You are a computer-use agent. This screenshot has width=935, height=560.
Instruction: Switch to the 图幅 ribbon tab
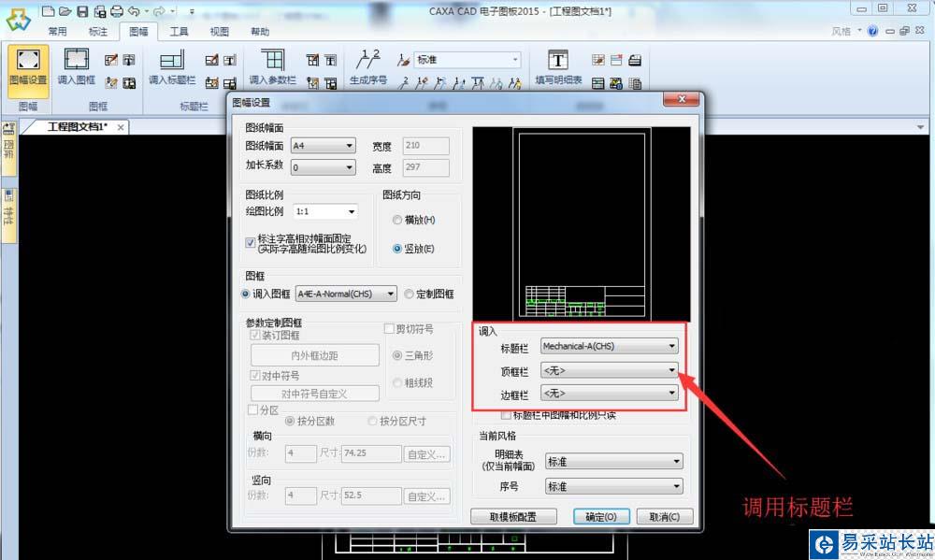(138, 32)
